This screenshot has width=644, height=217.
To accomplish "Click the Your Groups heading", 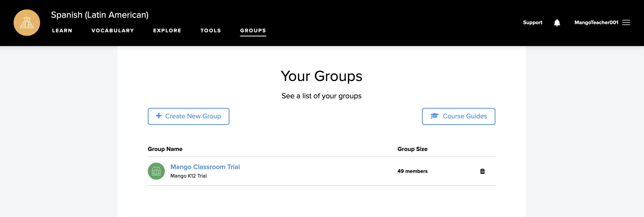I will (321, 76).
